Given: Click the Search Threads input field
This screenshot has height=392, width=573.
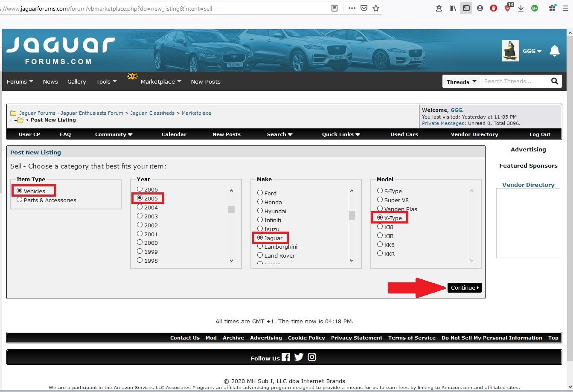Looking at the screenshot, I should 514,81.
